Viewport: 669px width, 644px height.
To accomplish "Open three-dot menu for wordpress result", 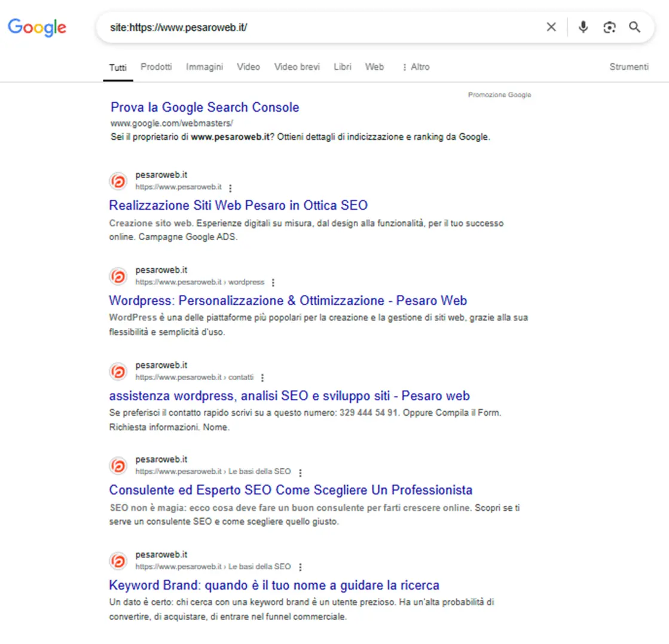I will [x=273, y=283].
